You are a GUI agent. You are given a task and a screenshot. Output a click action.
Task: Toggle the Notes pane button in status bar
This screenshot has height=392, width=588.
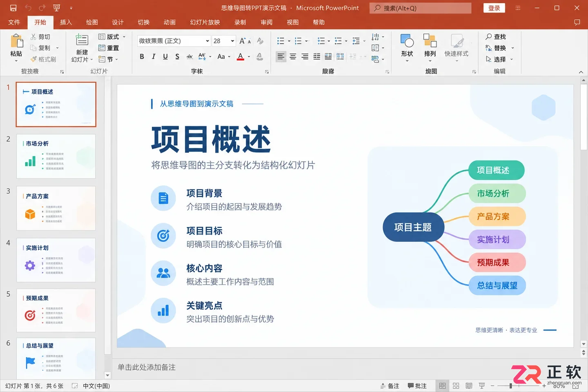pyautogui.click(x=390, y=386)
